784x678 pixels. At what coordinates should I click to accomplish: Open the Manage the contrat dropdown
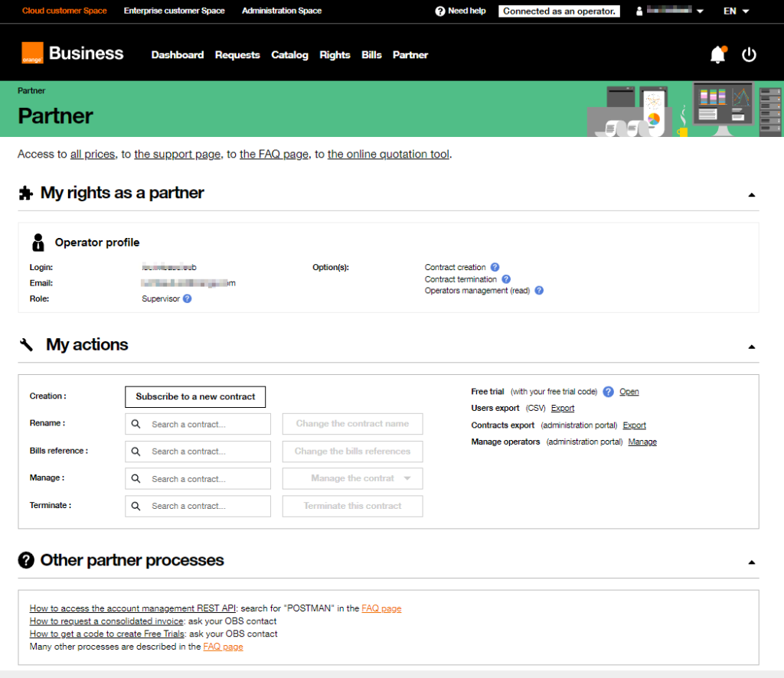(x=352, y=478)
